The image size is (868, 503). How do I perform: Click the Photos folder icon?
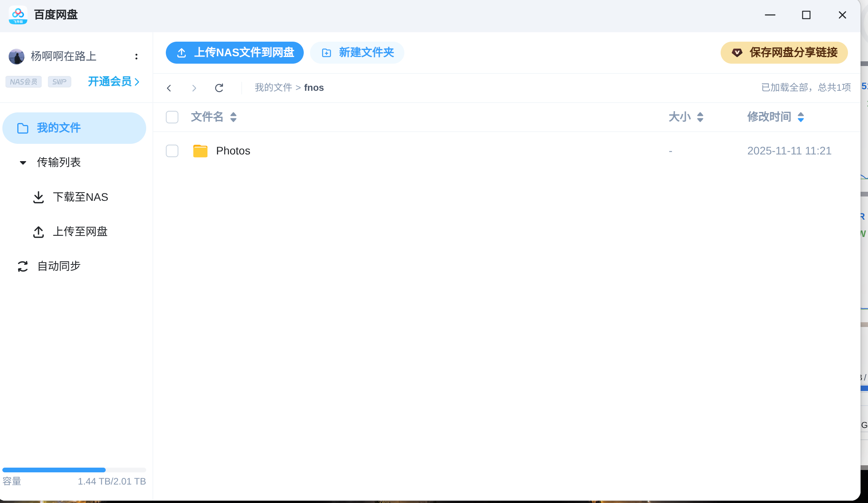pos(200,151)
